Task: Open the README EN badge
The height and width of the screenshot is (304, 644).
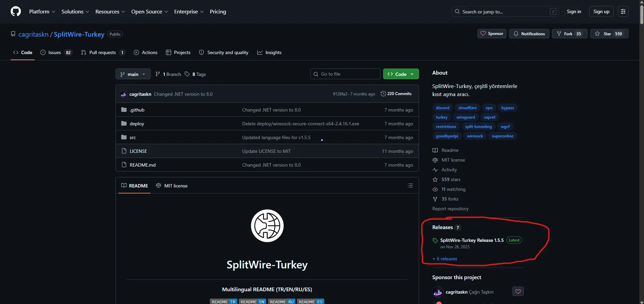Action: click(x=252, y=302)
